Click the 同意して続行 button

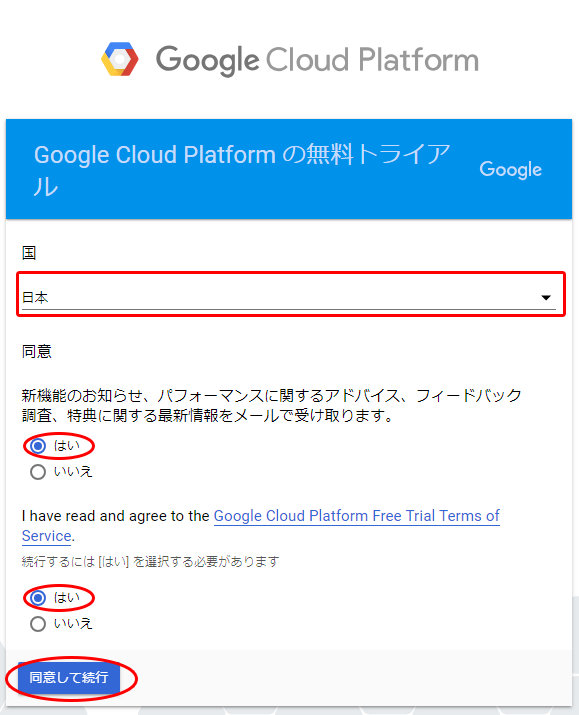pyautogui.click(x=69, y=678)
